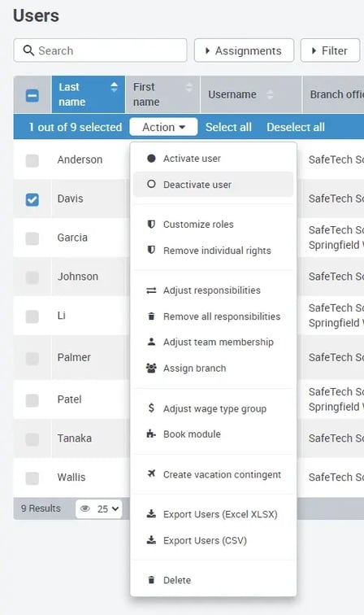364x615 pixels.
Task: Click the puzzle icon beside Book module
Action: [x=151, y=434]
